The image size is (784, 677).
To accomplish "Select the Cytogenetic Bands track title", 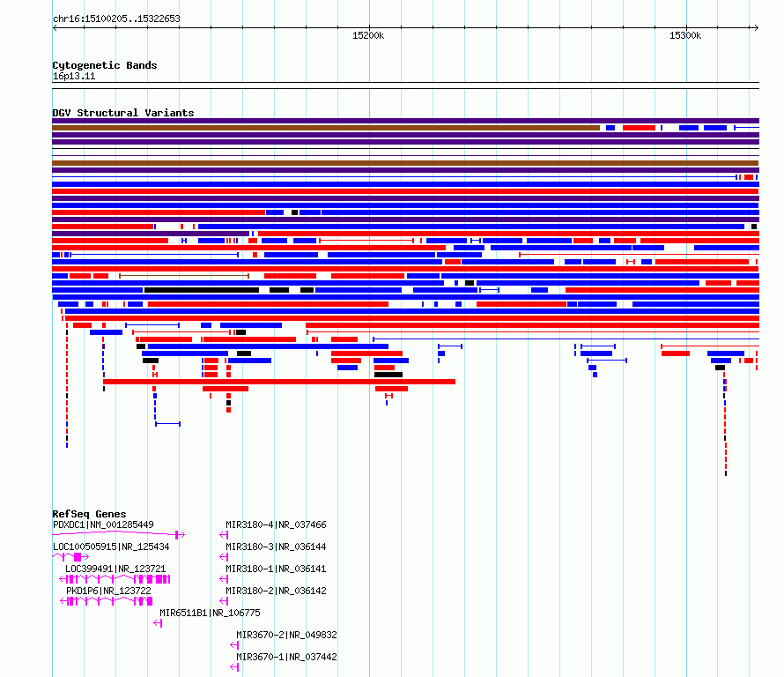I will 105,65.
